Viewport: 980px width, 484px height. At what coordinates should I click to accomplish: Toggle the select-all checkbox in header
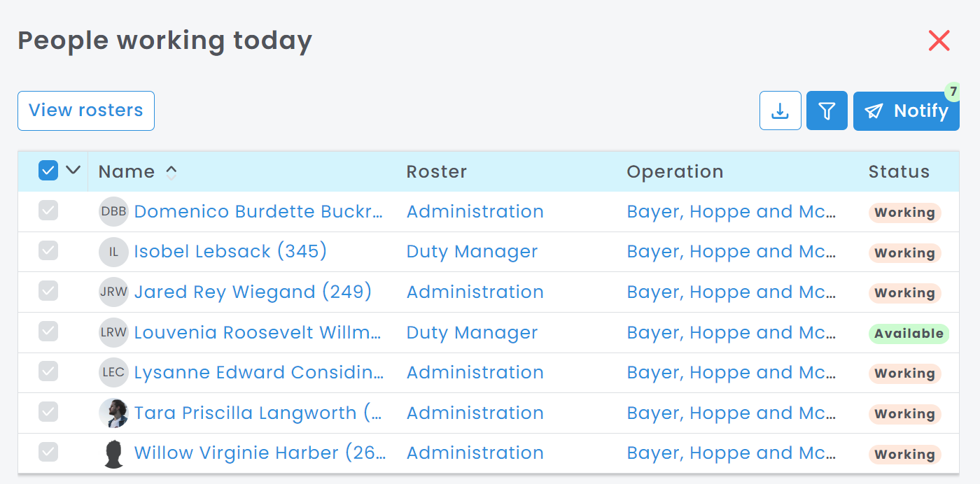click(x=48, y=171)
